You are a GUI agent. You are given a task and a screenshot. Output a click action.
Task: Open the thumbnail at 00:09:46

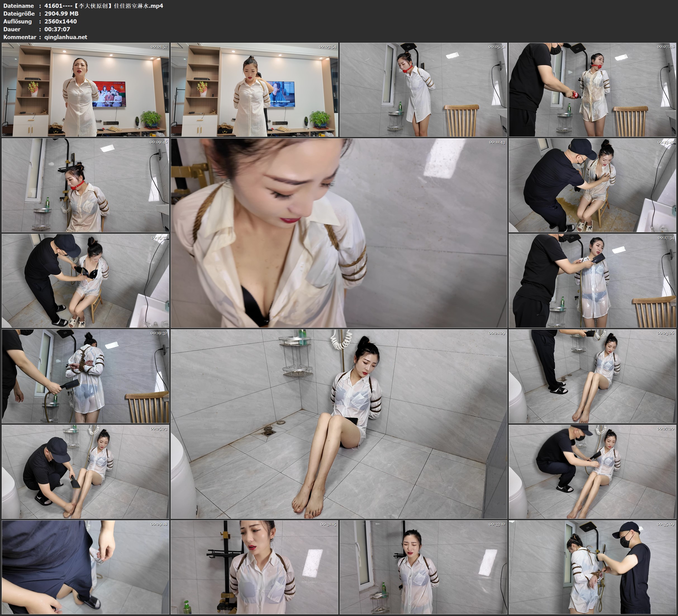pos(85,185)
